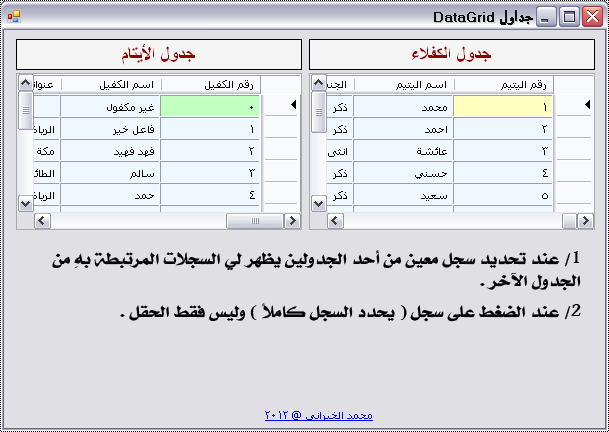Click up arrow of left grid vertical scrollbar
Screen dimensions: 609x432
coord(26,83)
